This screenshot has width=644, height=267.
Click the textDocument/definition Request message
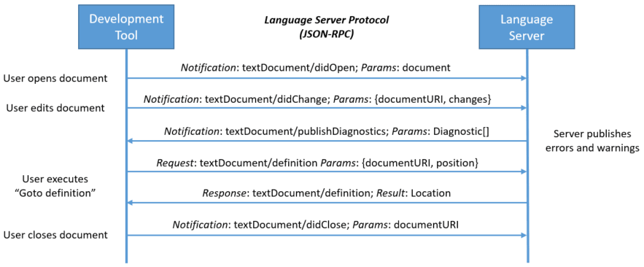(317, 163)
